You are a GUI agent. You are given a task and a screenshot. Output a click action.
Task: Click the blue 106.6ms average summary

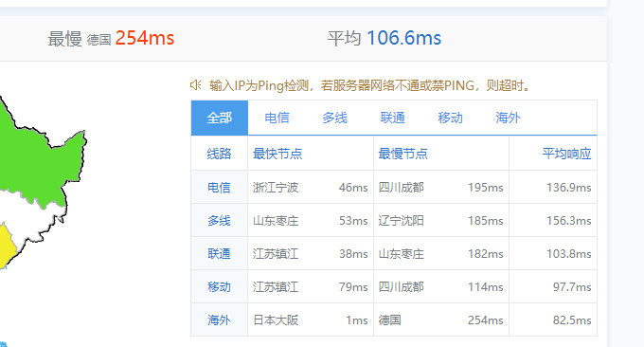coord(403,38)
